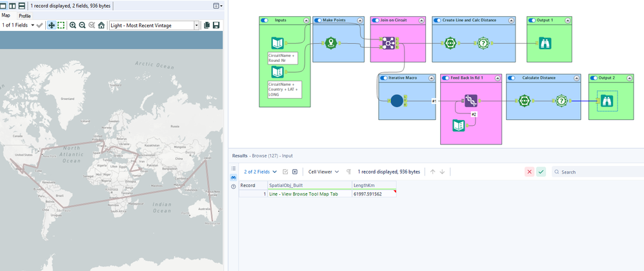Collapse the Output 1 container

tap(567, 20)
